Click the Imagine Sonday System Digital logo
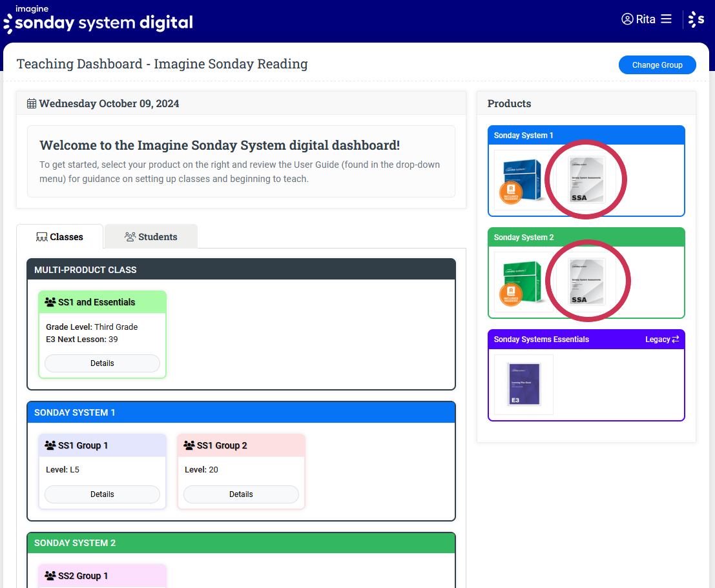The width and height of the screenshot is (715, 588). 98,21
